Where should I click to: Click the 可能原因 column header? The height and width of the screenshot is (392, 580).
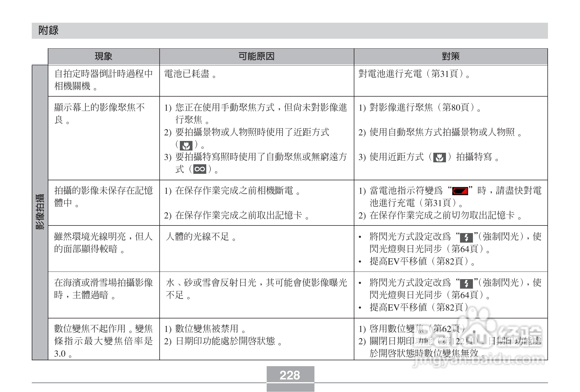256,56
